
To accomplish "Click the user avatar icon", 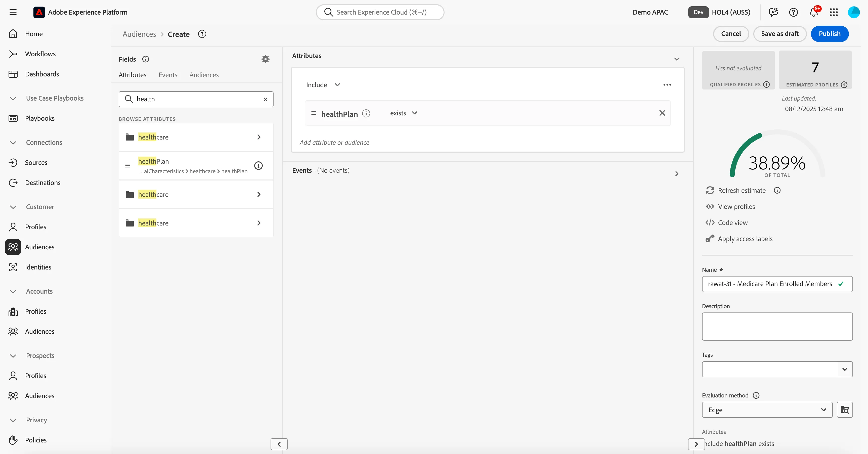I will coord(853,12).
